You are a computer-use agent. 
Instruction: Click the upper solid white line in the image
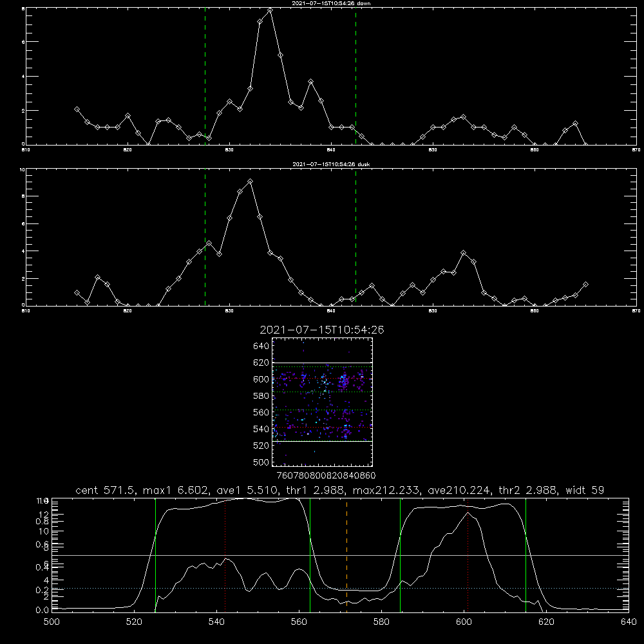tap(322, 363)
